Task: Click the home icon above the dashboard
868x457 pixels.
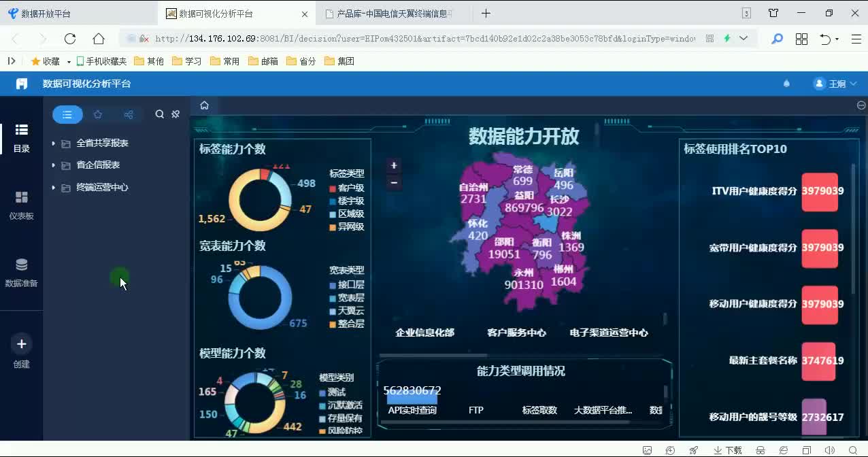Action: tap(204, 106)
